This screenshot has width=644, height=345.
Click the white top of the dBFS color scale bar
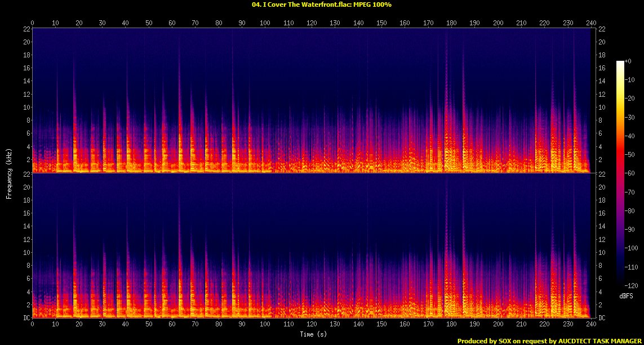click(x=620, y=63)
